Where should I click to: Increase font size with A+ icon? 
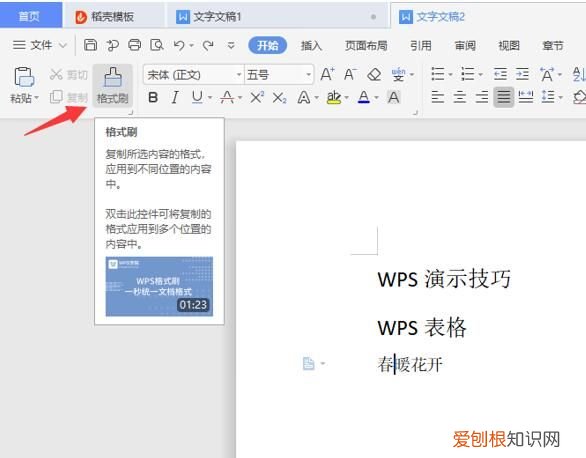(x=327, y=74)
